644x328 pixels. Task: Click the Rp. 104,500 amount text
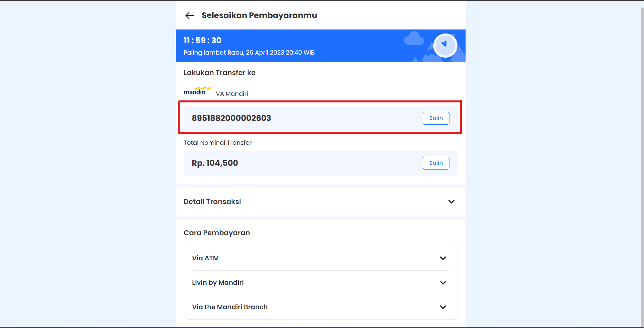coord(215,163)
